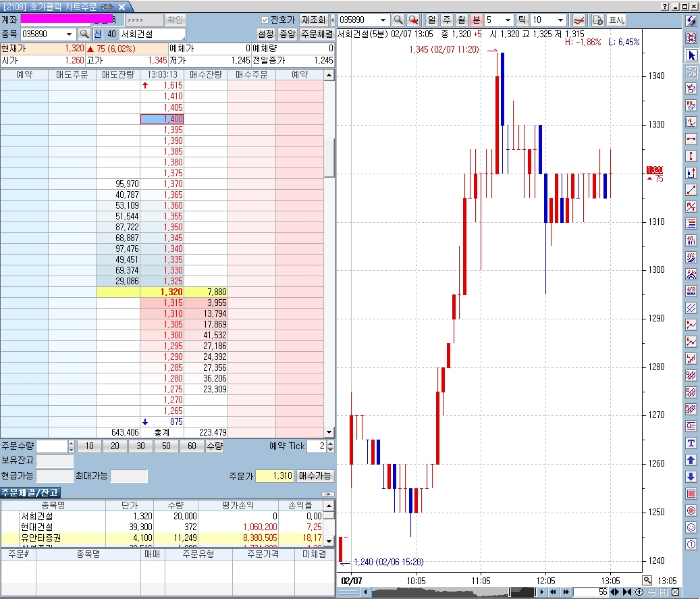Click the fast-forward double arrow under chart
This screenshot has width=700, height=599.
(x=565, y=592)
